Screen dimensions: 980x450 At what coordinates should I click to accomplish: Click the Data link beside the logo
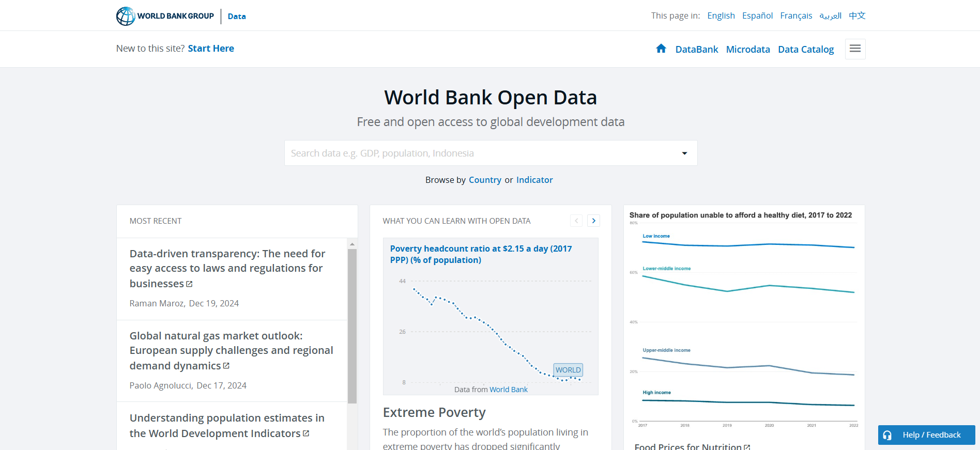(237, 17)
